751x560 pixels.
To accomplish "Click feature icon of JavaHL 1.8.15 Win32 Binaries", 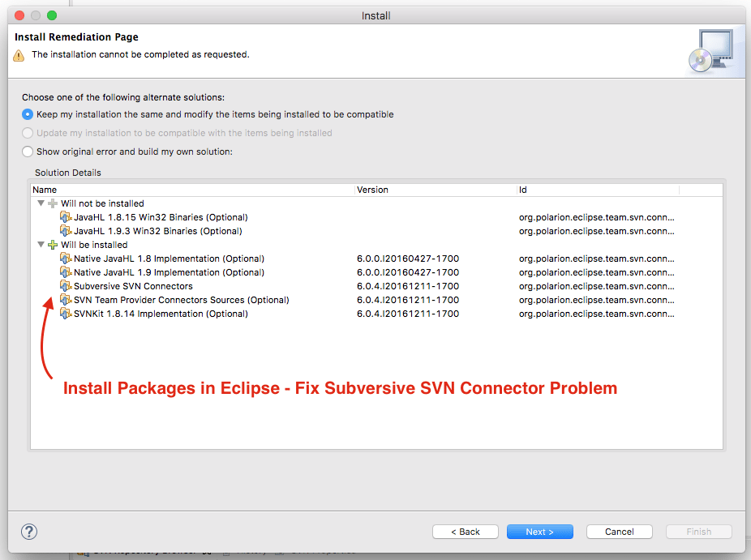I will 66,217.
